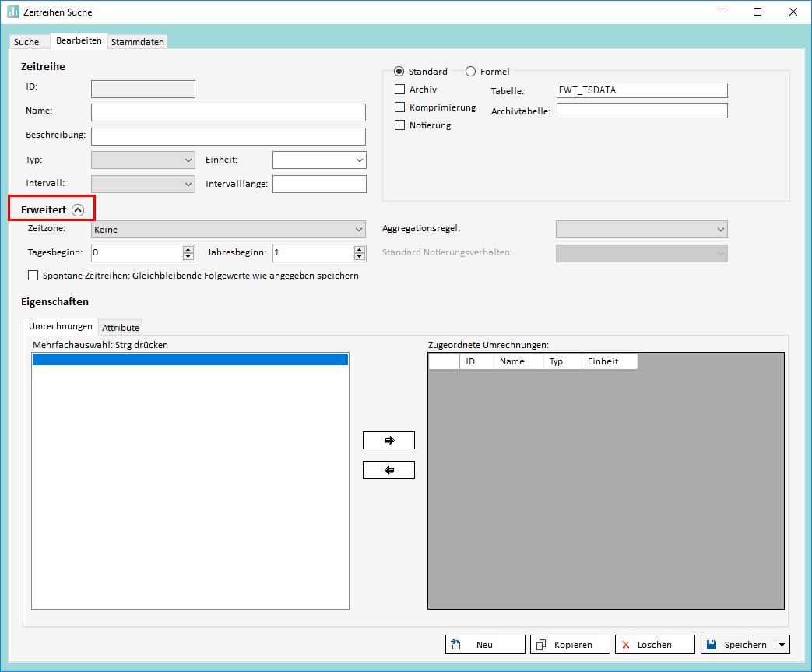The height and width of the screenshot is (672, 812).
Task: Open the Speichern split-button dropdown arrow
Action: tap(782, 645)
